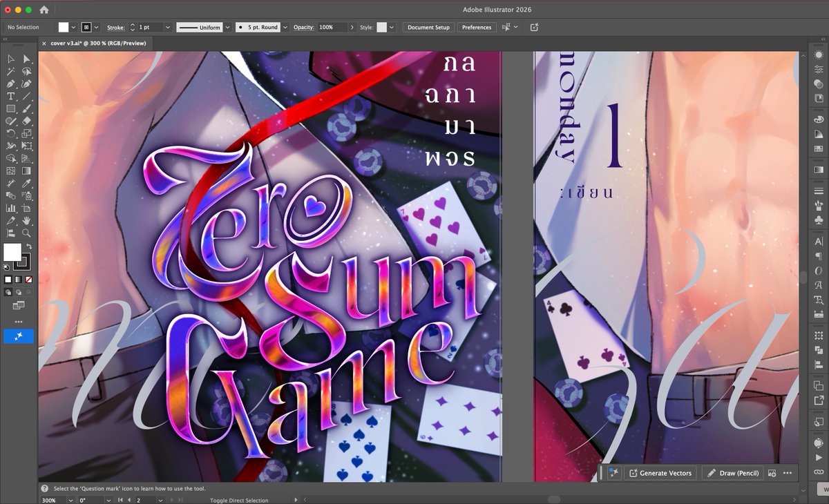Image resolution: width=829 pixels, height=504 pixels.
Task: Open the Links chain icon in right dock
Action: point(819,472)
